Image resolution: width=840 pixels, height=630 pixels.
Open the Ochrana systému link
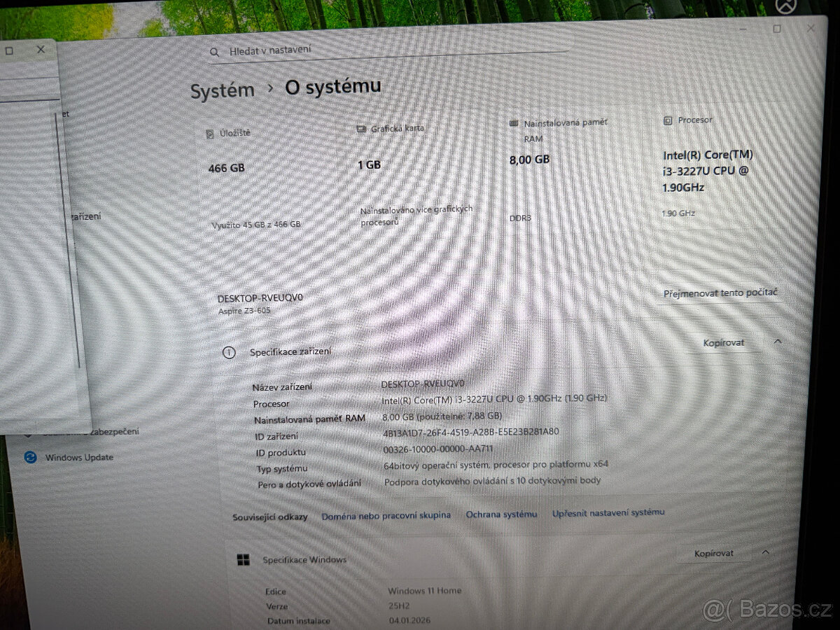[501, 514]
